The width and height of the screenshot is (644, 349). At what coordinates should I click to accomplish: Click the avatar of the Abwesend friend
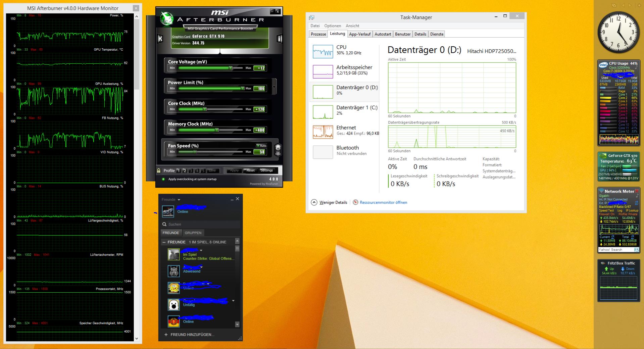[174, 271]
